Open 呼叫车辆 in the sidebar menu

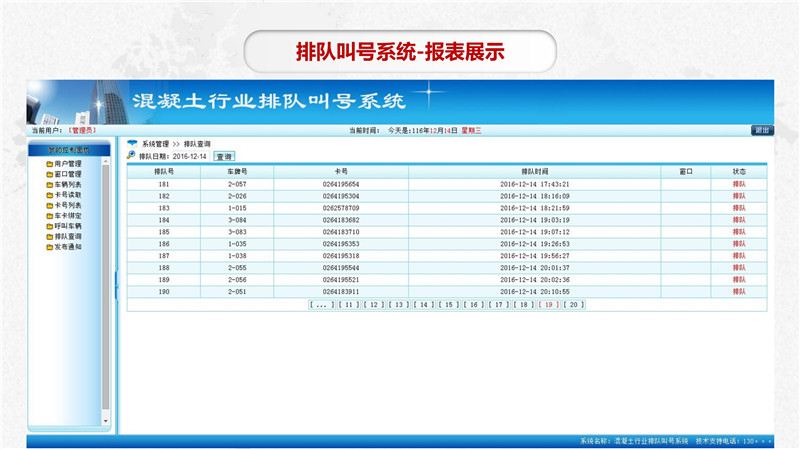pos(68,226)
